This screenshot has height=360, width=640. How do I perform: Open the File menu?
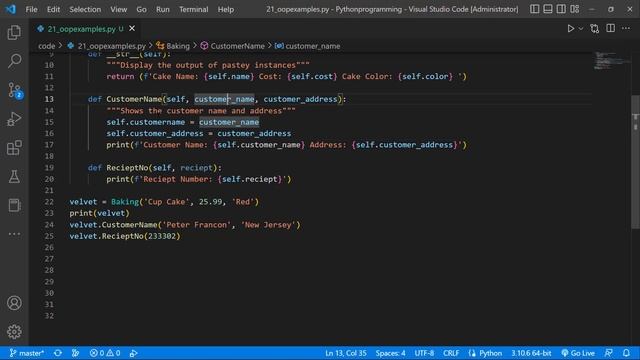tap(31, 9)
